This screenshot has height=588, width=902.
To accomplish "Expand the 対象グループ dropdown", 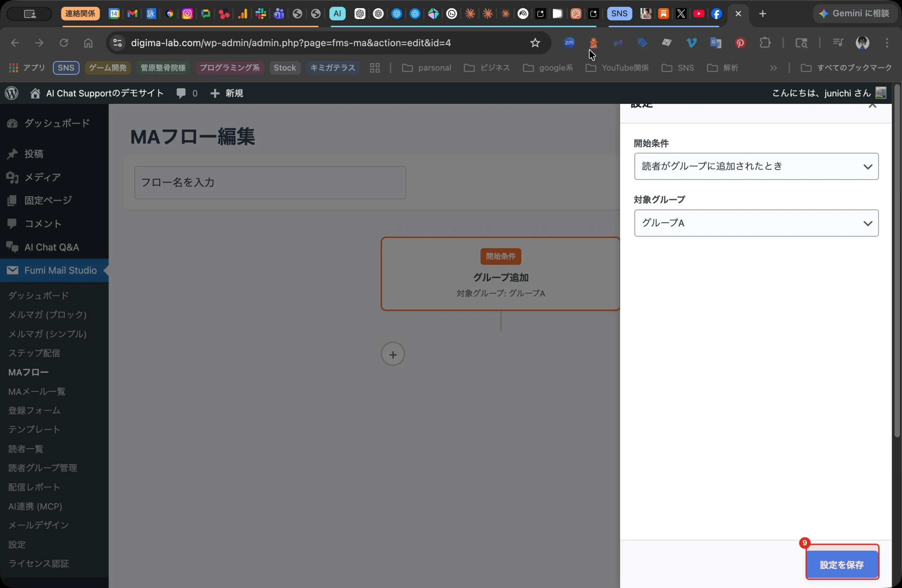I will click(x=756, y=223).
